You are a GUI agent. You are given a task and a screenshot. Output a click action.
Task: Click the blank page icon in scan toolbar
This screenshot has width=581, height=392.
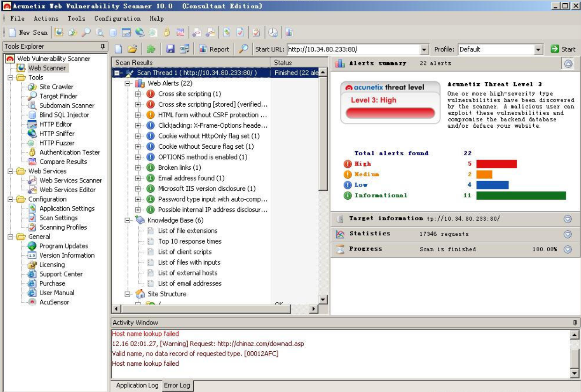(x=119, y=49)
